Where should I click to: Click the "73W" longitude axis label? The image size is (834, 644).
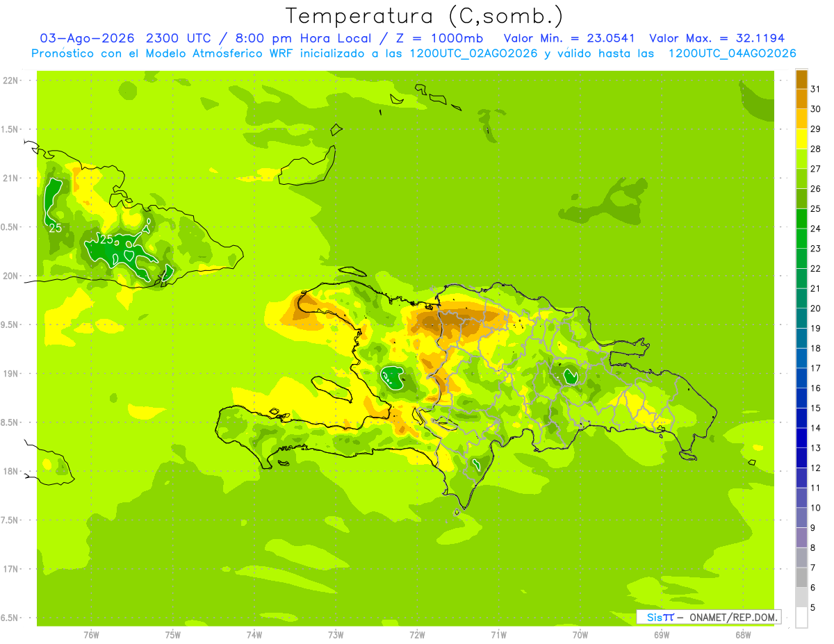[336, 635]
